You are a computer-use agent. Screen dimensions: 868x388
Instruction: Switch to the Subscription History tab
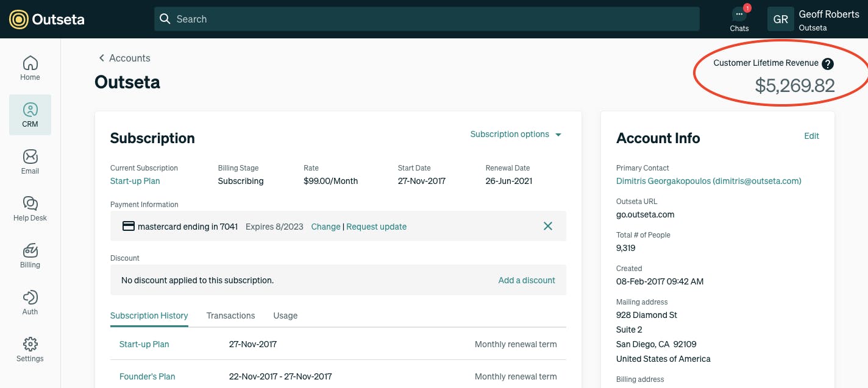[149, 316]
